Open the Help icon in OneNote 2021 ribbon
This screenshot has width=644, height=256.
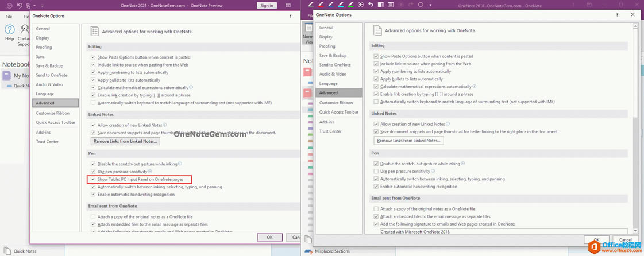(9, 29)
